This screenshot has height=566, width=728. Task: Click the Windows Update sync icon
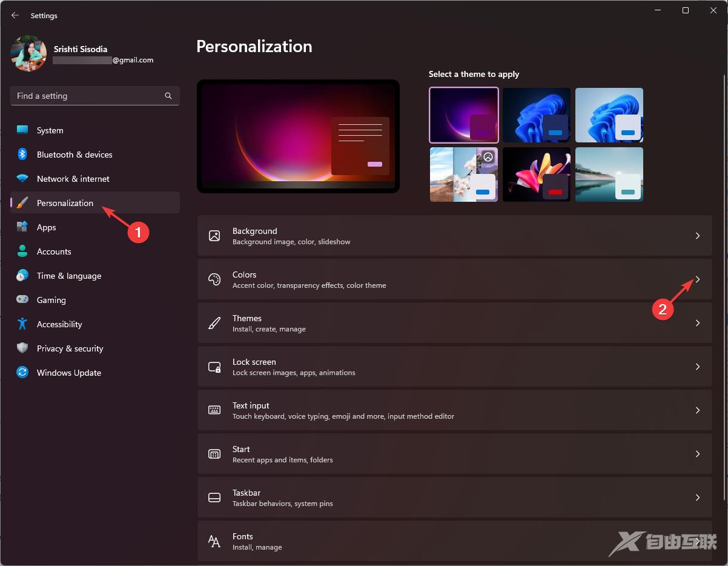[22, 373]
